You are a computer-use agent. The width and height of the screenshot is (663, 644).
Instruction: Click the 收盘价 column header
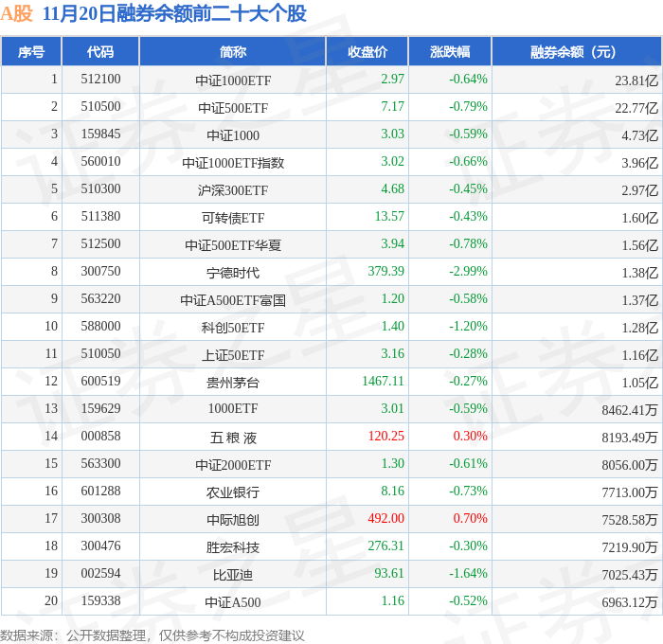pos(367,51)
